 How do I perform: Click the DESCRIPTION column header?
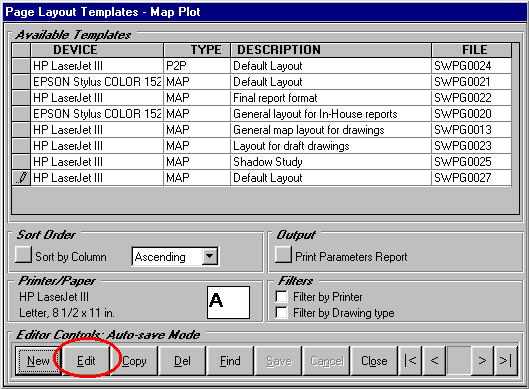(331, 50)
